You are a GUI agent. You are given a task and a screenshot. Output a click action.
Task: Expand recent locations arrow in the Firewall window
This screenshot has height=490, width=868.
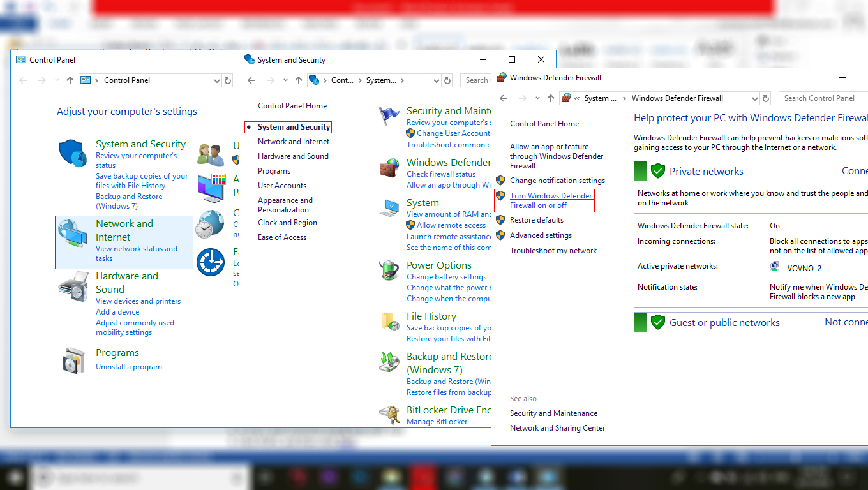[537, 98]
